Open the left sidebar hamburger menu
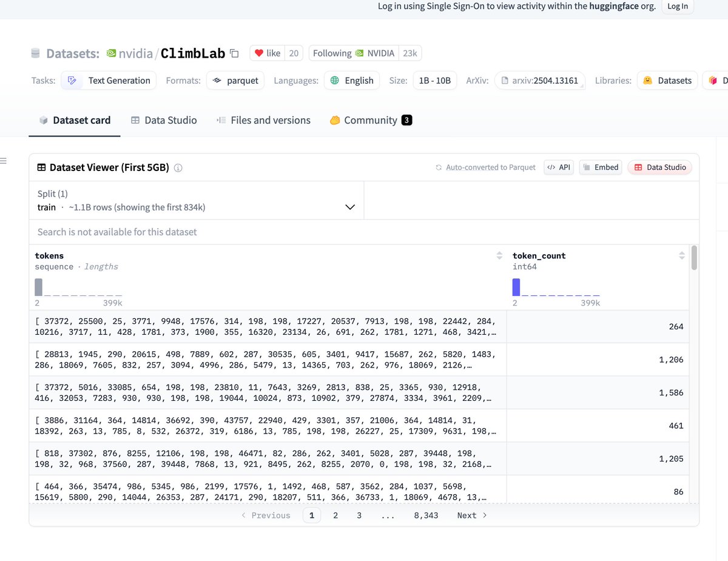 click(3, 161)
